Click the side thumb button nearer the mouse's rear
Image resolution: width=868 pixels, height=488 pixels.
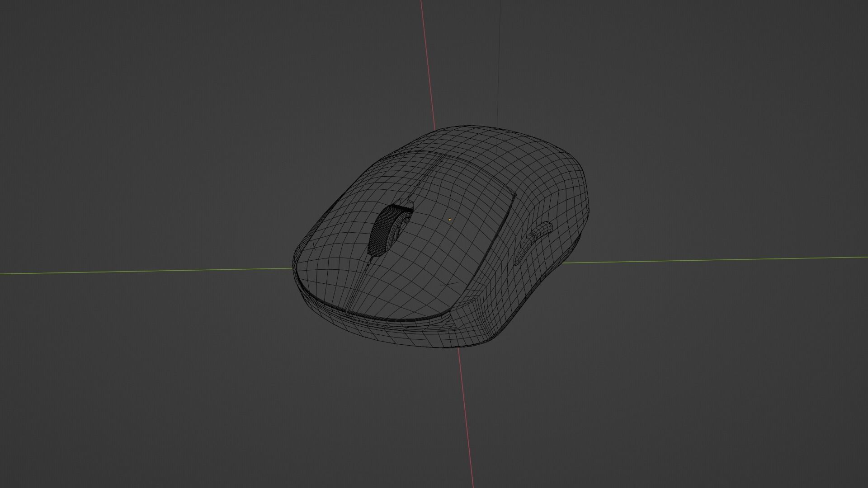coord(542,230)
